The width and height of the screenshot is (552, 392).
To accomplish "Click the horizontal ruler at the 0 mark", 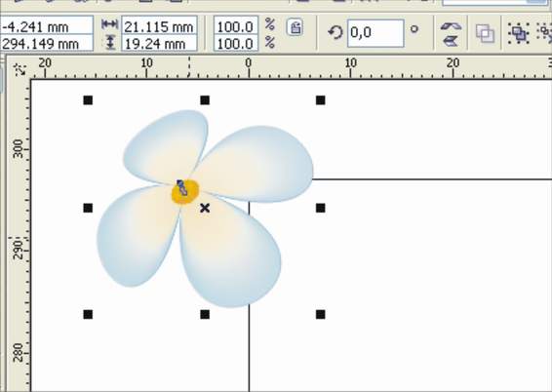I will pos(249,67).
